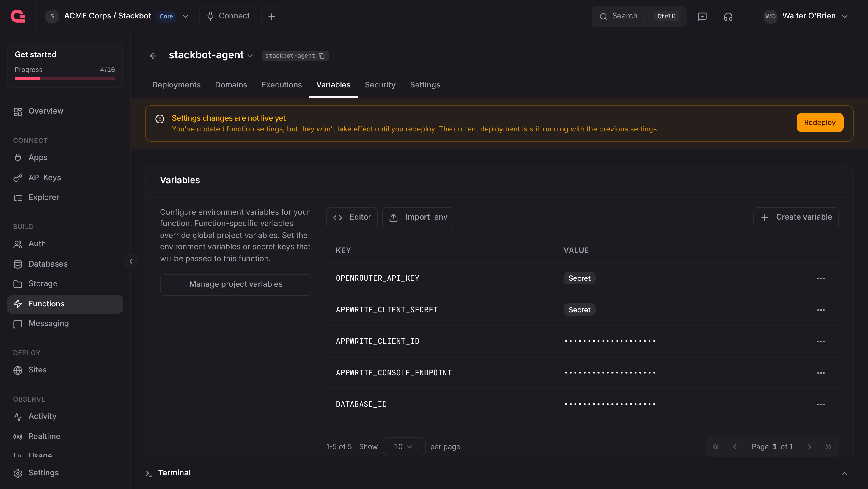This screenshot has width=868, height=489.
Task: Click the Get started progress bar
Action: [65, 79]
